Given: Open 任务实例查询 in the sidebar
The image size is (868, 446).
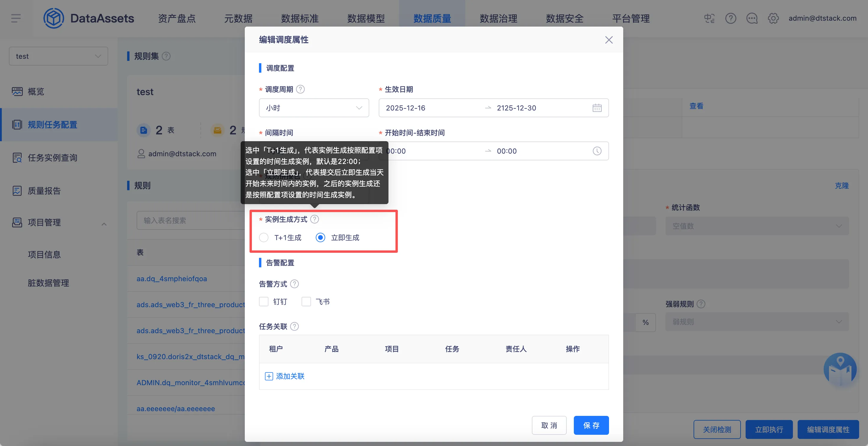Looking at the screenshot, I should (x=52, y=157).
